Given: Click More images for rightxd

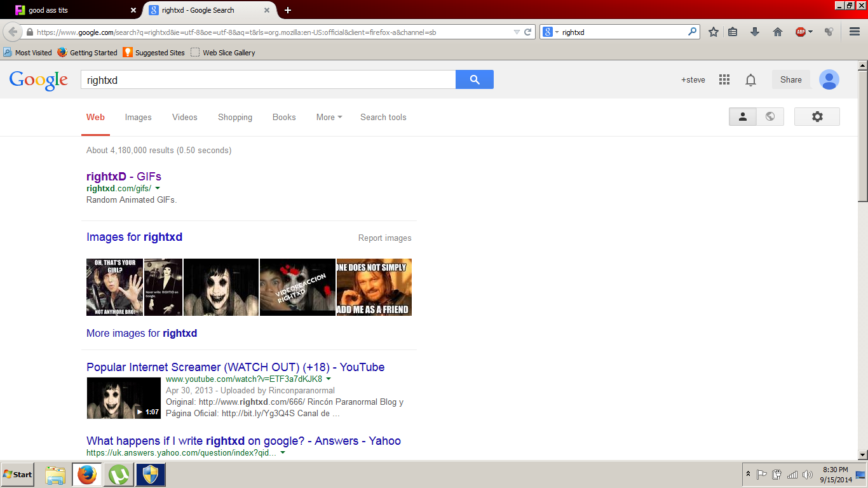Looking at the screenshot, I should 142,333.
